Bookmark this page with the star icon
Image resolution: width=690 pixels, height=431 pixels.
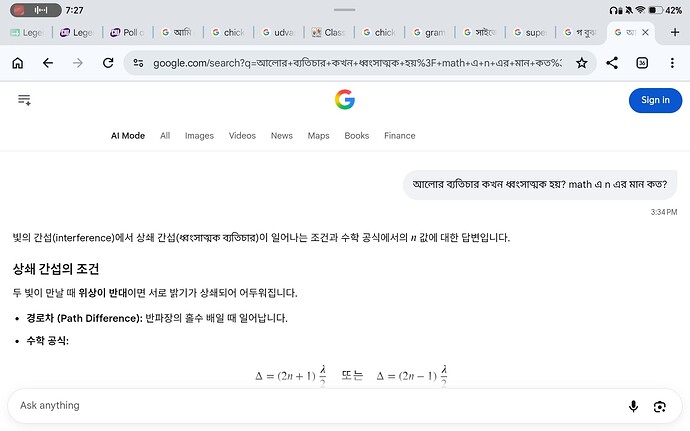point(582,63)
